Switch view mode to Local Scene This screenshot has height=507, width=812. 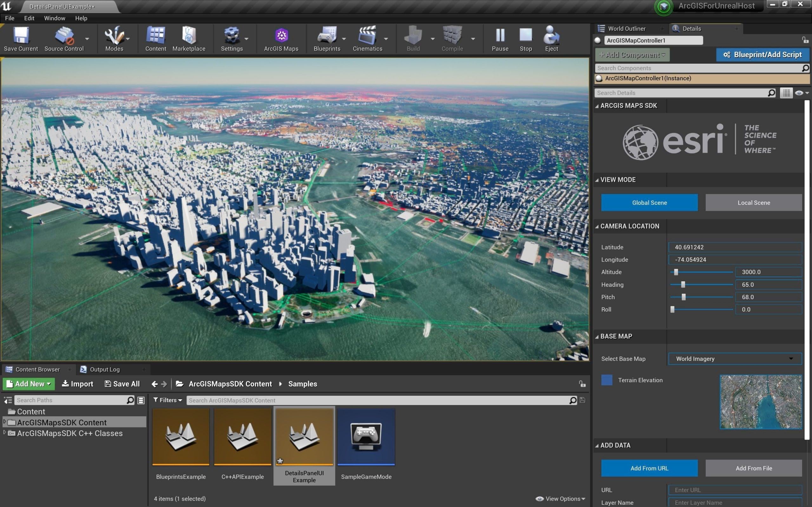pos(753,202)
